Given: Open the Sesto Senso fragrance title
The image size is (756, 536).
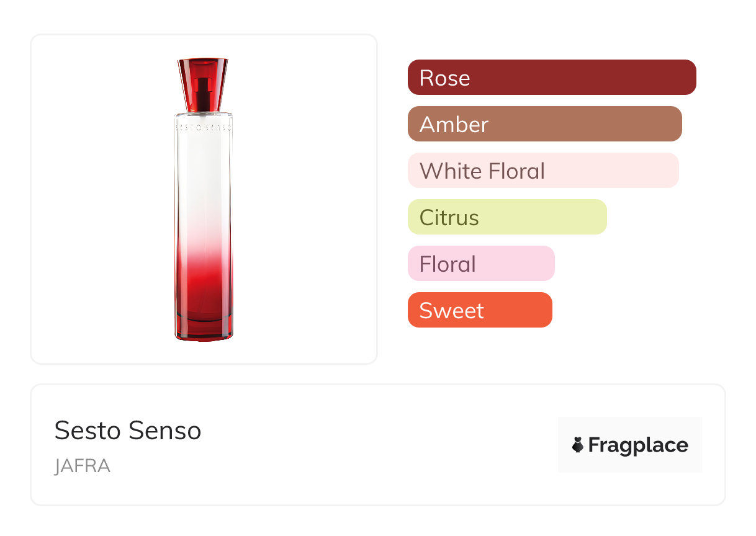Looking at the screenshot, I should 128,431.
